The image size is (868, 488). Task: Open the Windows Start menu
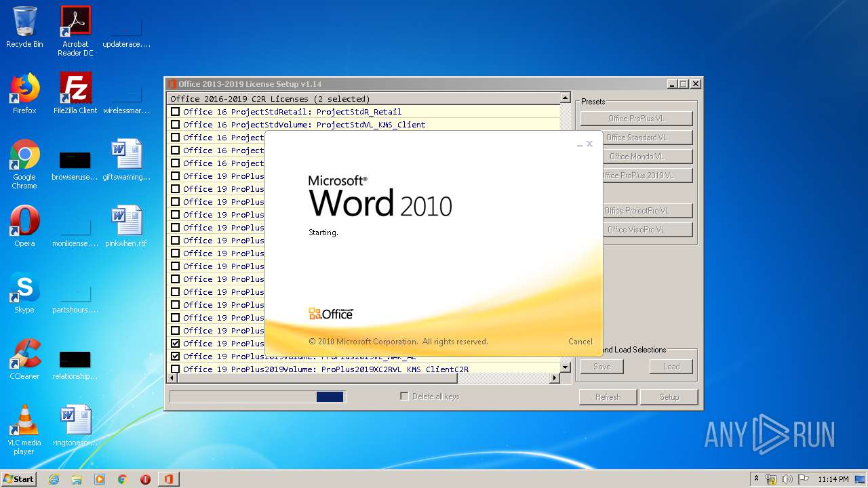(19, 479)
